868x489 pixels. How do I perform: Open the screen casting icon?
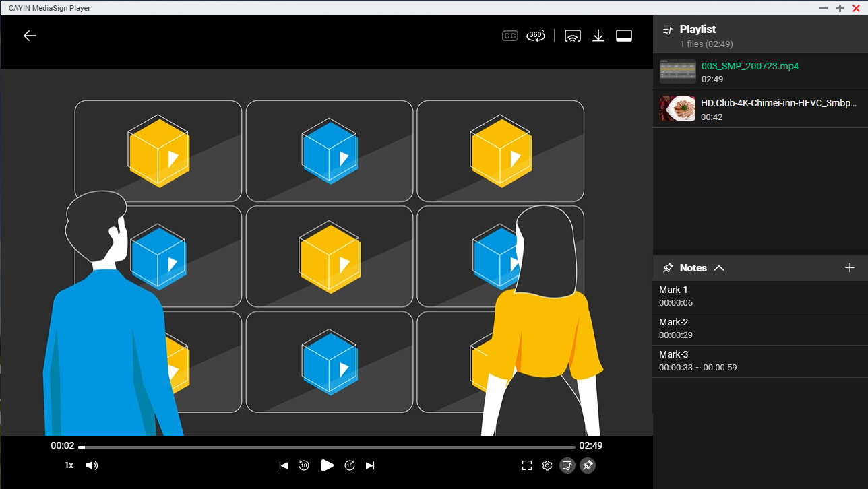click(572, 36)
